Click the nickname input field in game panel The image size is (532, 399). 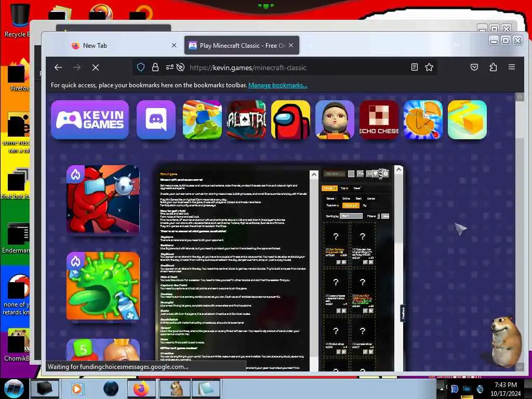[335, 174]
